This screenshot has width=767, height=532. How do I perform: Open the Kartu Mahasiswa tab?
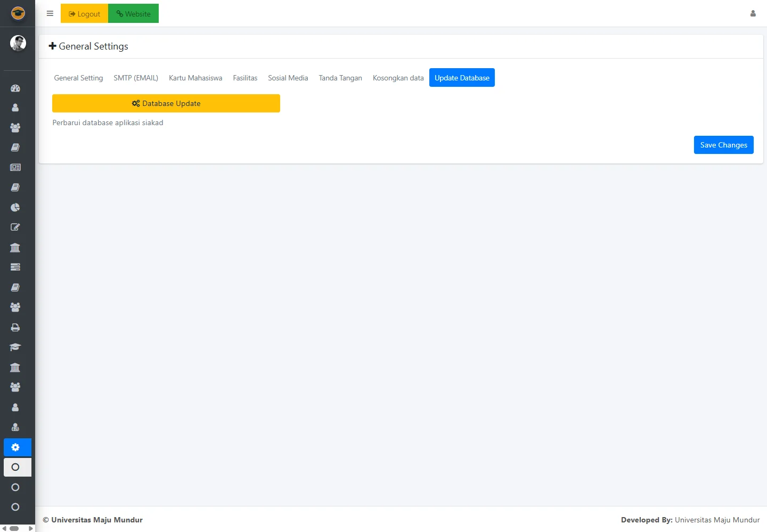point(195,78)
